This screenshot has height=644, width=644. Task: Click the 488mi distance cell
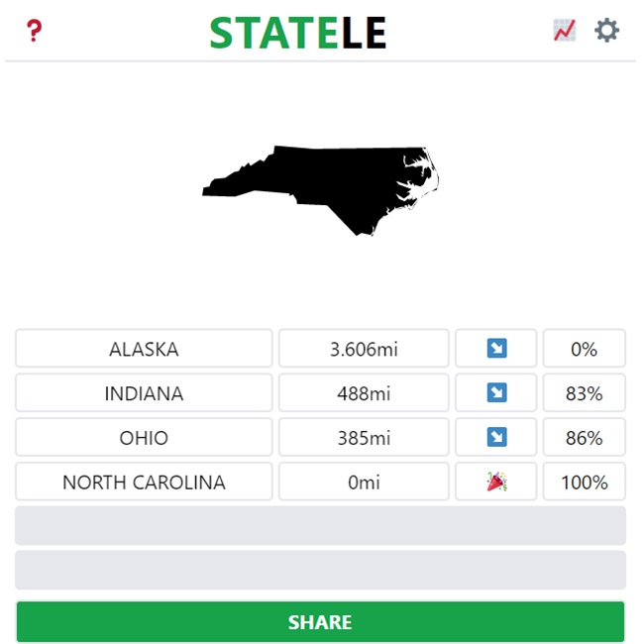click(364, 393)
